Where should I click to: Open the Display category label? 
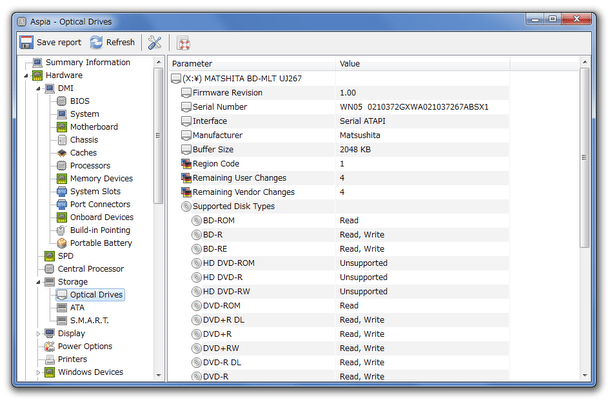tap(71, 334)
